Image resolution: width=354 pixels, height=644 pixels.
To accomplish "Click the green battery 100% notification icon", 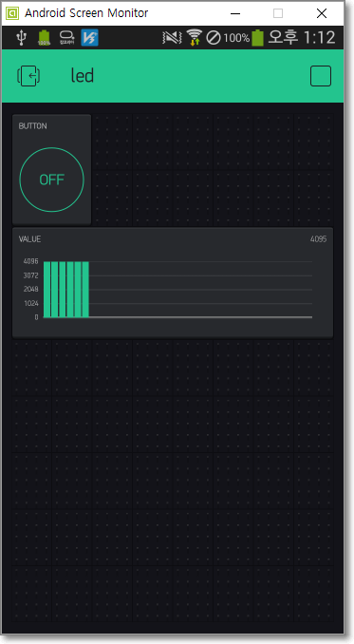I will (44, 38).
